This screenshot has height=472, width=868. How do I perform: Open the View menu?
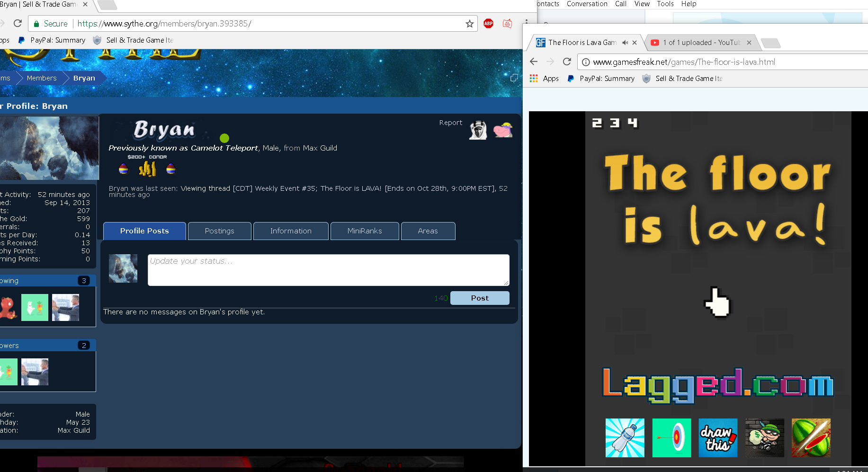[642, 4]
